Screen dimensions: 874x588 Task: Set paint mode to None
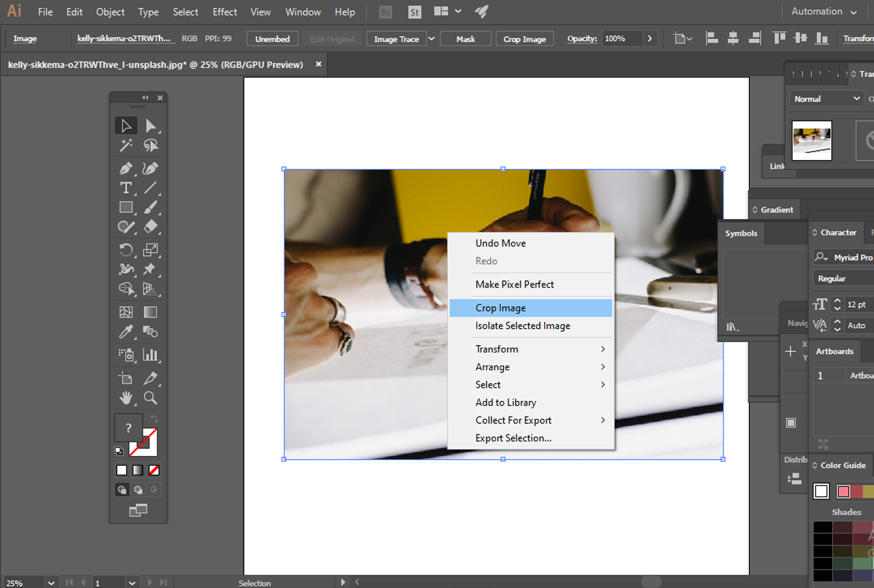[x=154, y=470]
